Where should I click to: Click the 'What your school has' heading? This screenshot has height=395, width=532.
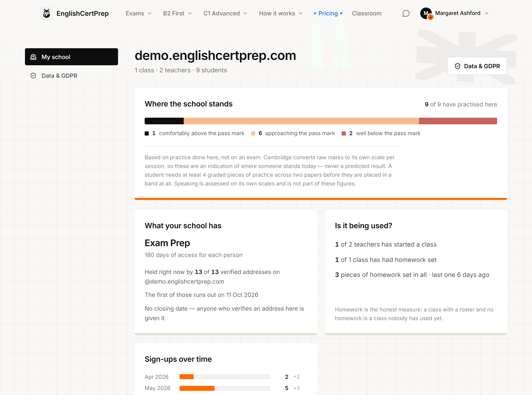coord(183,226)
